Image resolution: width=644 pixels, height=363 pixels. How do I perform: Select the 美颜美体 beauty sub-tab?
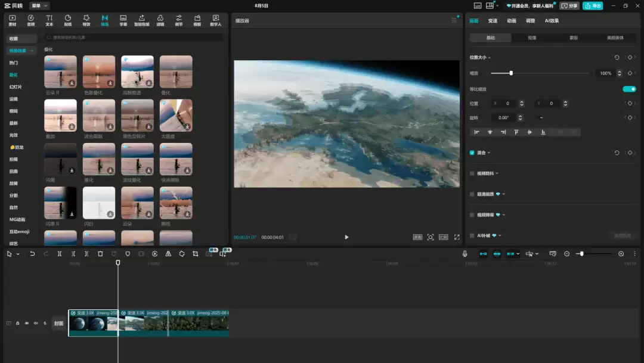615,38
